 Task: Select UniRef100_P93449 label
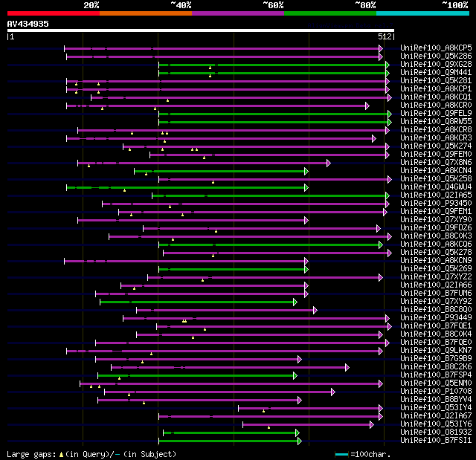tap(436, 318)
